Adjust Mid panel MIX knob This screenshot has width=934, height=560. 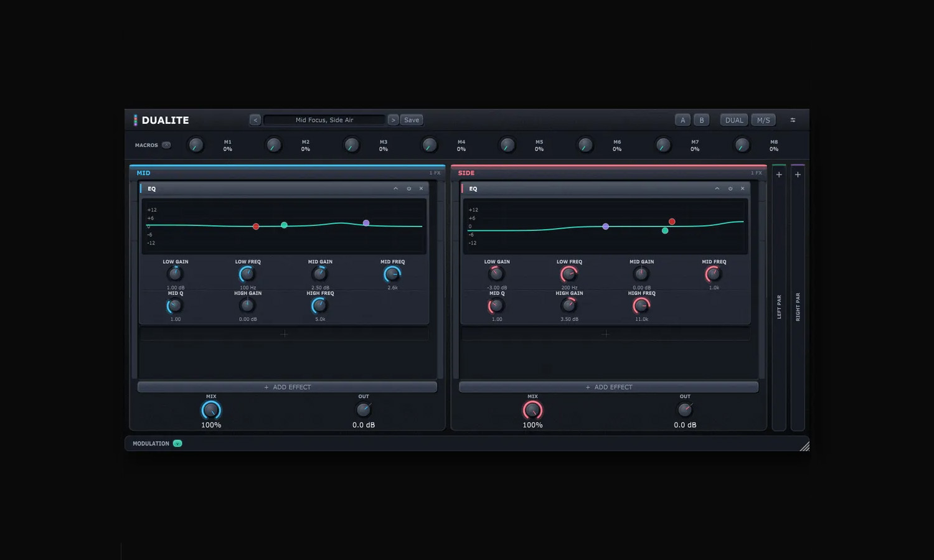(x=211, y=410)
